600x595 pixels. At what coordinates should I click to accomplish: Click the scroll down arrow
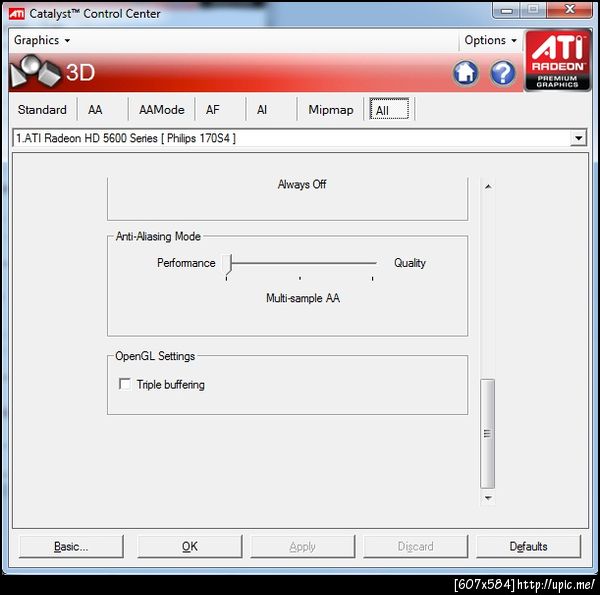point(488,498)
